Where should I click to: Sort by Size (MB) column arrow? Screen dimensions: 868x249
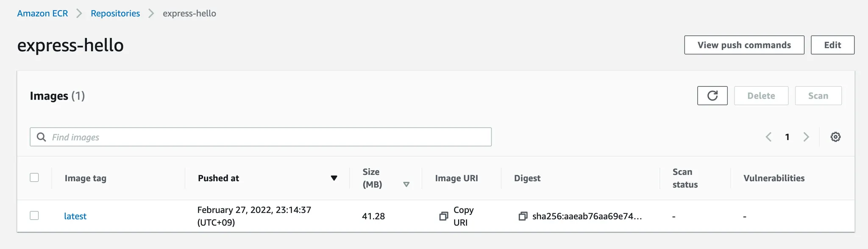coord(406,184)
